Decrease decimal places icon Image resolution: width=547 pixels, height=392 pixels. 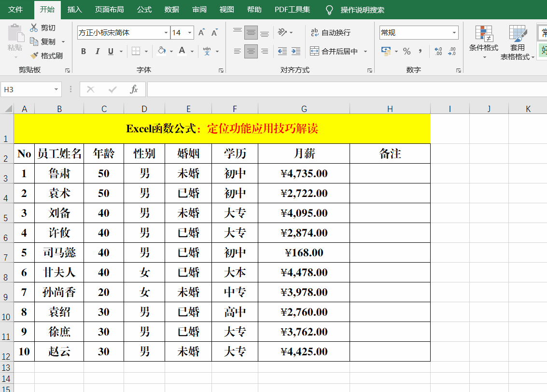coord(452,51)
